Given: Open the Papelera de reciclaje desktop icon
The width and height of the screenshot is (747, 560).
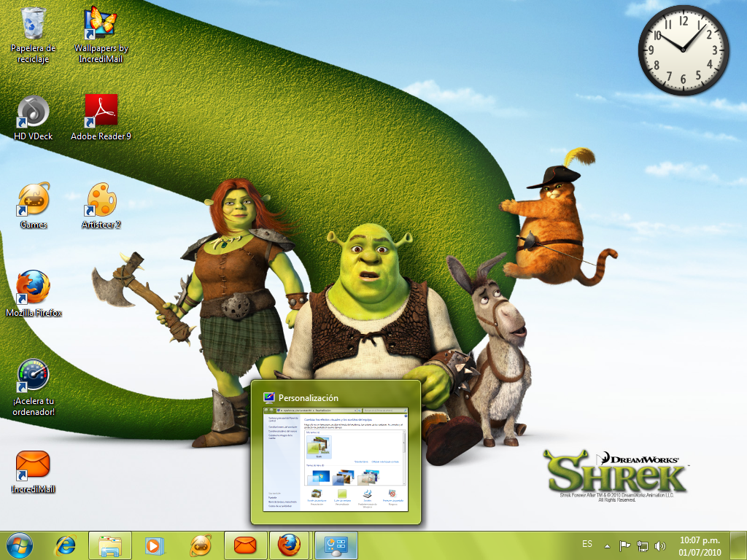Looking at the screenshot, I should click(x=33, y=34).
